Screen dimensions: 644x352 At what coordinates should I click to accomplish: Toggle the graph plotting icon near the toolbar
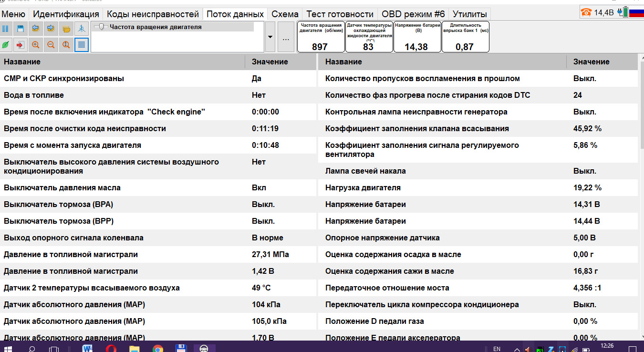(x=82, y=29)
